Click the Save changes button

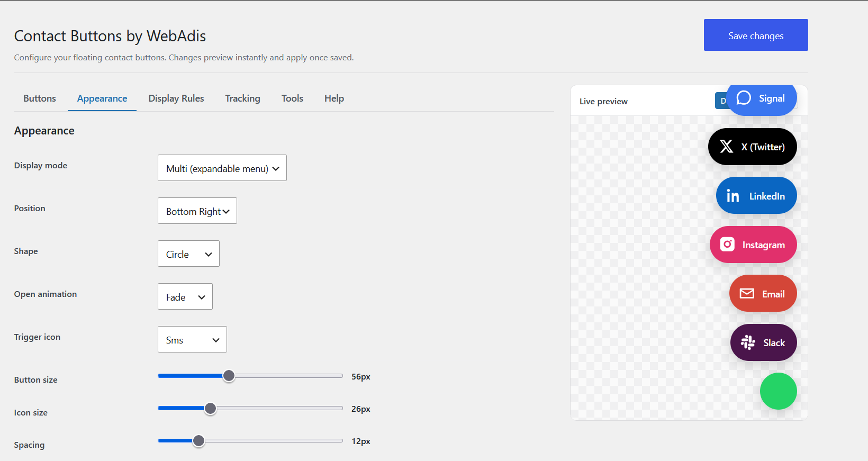click(756, 35)
